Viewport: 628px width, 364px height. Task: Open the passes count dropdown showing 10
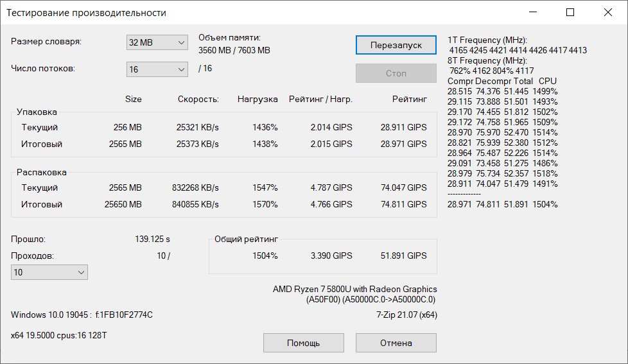click(49, 272)
